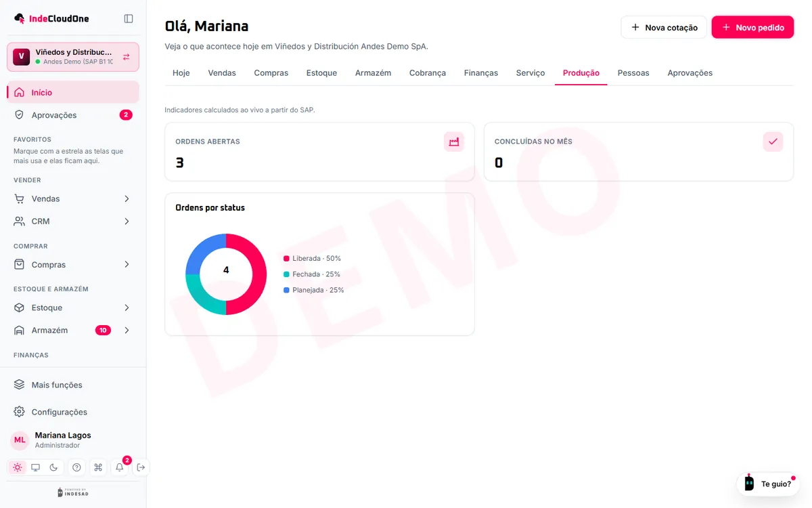Viewport: 812px width, 508px height.
Task: Open help question mark icon
Action: 76,467
